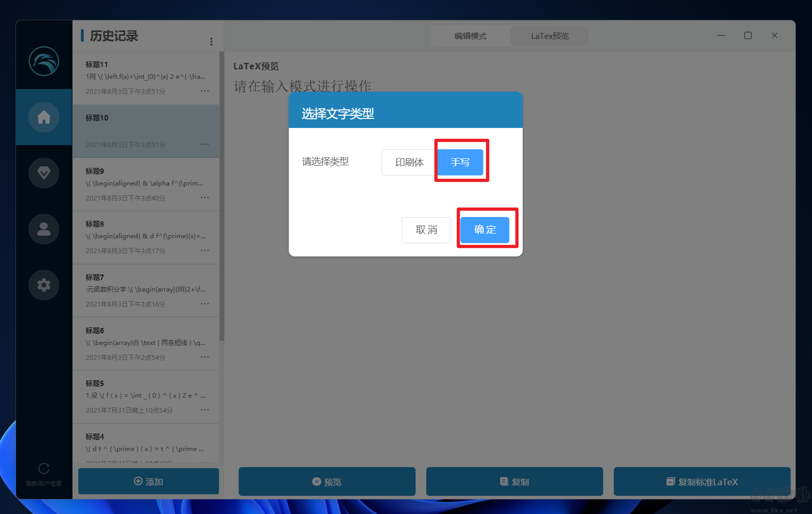Open history entry 标题11
The width and height of the screenshot is (812, 514).
145,78
